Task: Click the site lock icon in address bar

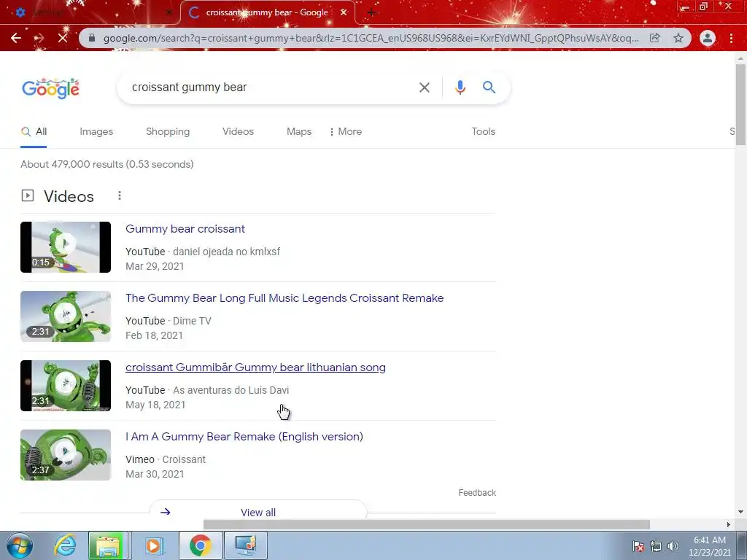Action: coord(92,38)
